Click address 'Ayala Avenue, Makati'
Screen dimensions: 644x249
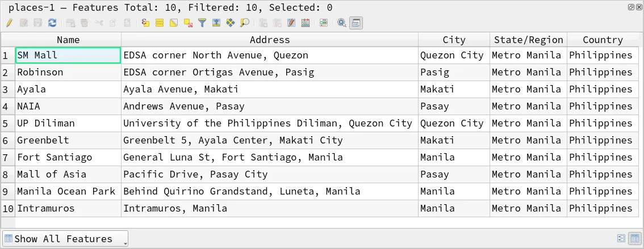pyautogui.click(x=270, y=90)
